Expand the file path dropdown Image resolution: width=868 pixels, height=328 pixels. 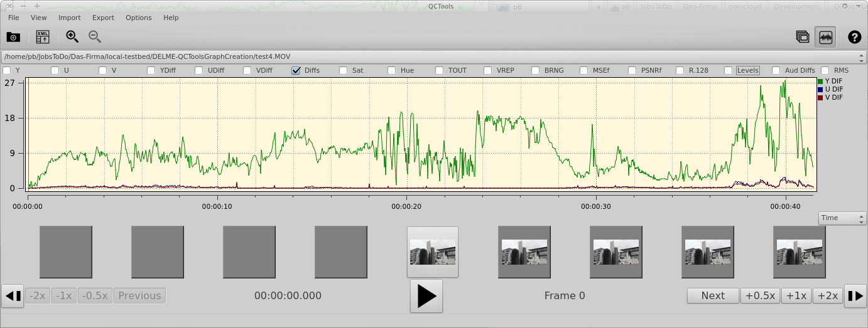861,56
